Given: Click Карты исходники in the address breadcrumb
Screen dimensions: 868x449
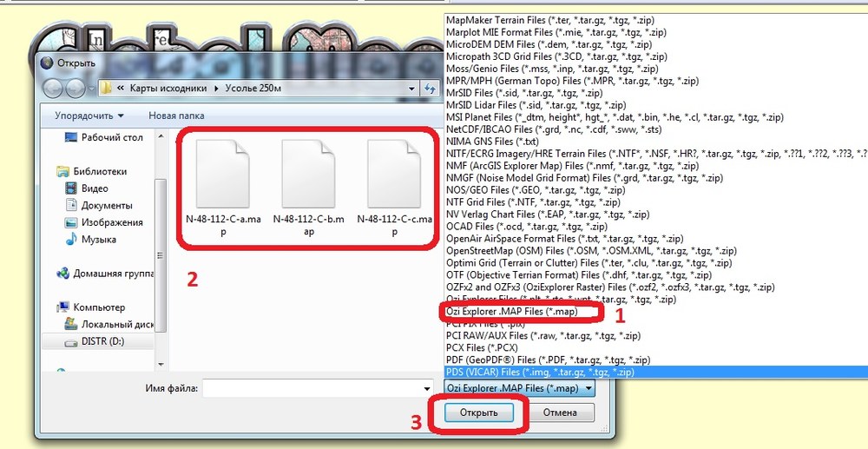Looking at the screenshot, I should [169, 88].
